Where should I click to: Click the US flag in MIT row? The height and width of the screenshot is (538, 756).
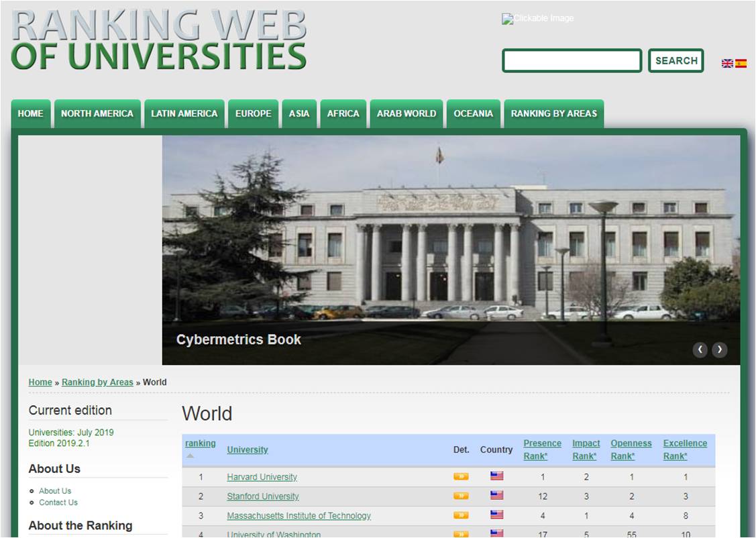(496, 515)
